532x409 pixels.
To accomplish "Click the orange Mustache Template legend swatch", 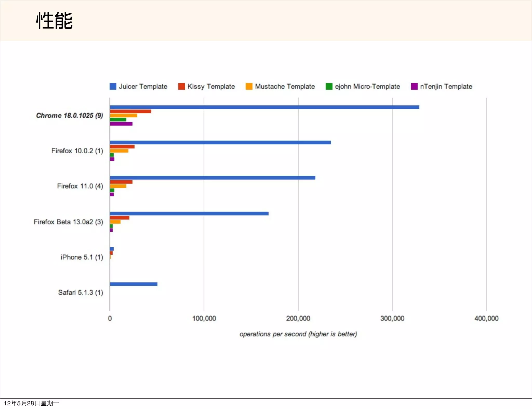I will 249,86.
